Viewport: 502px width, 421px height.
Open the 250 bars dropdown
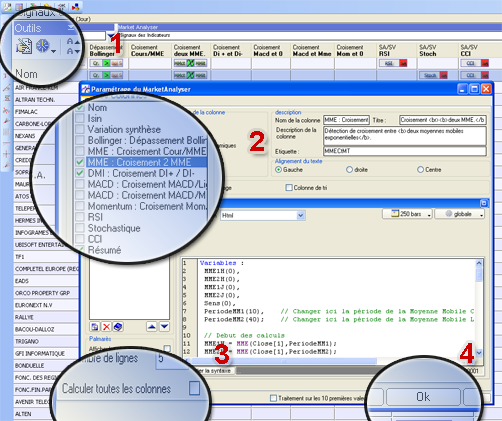pyautogui.click(x=407, y=214)
